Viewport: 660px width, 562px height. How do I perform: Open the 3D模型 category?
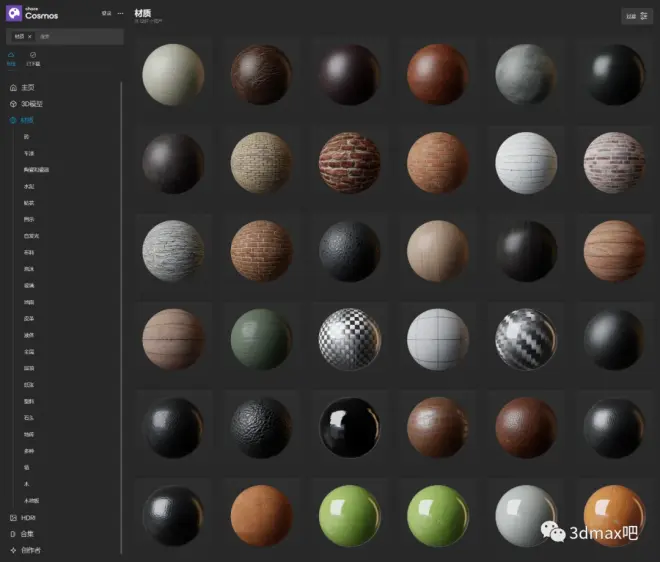click(32, 104)
